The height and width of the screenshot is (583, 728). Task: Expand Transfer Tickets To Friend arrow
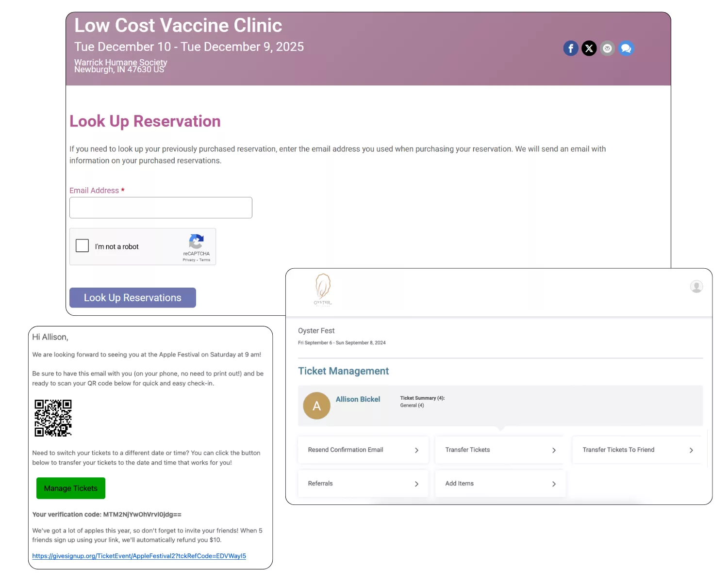pos(691,450)
